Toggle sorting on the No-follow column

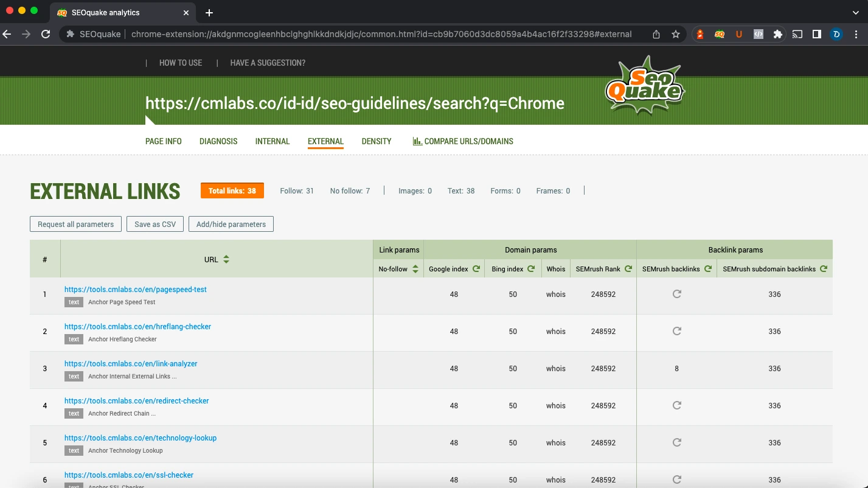click(x=414, y=268)
